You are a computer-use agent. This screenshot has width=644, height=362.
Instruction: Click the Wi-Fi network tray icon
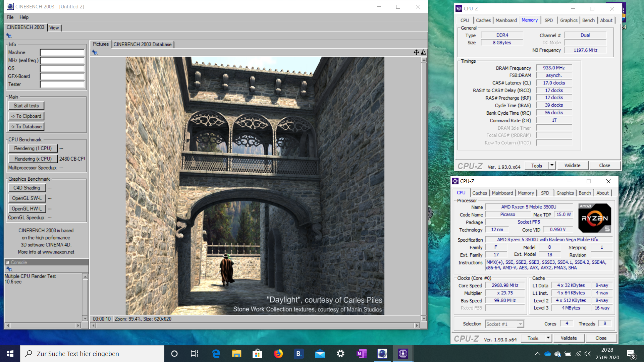click(578, 354)
